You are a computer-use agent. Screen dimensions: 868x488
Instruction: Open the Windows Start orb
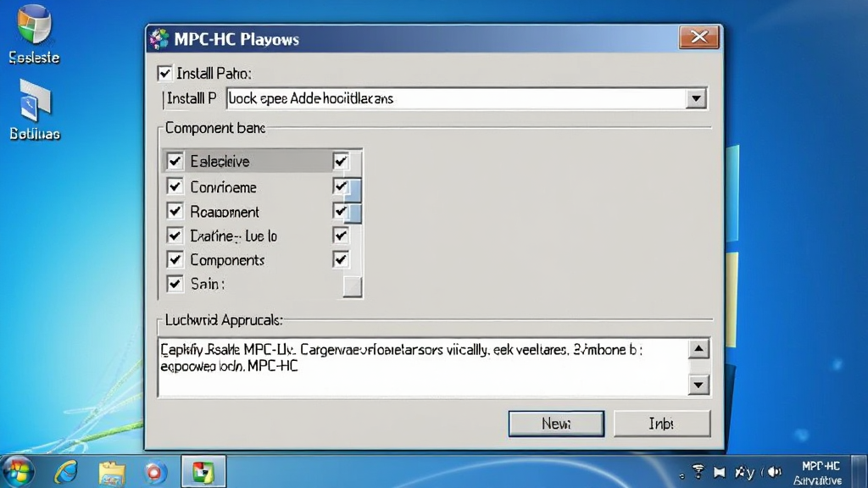pos(19,472)
